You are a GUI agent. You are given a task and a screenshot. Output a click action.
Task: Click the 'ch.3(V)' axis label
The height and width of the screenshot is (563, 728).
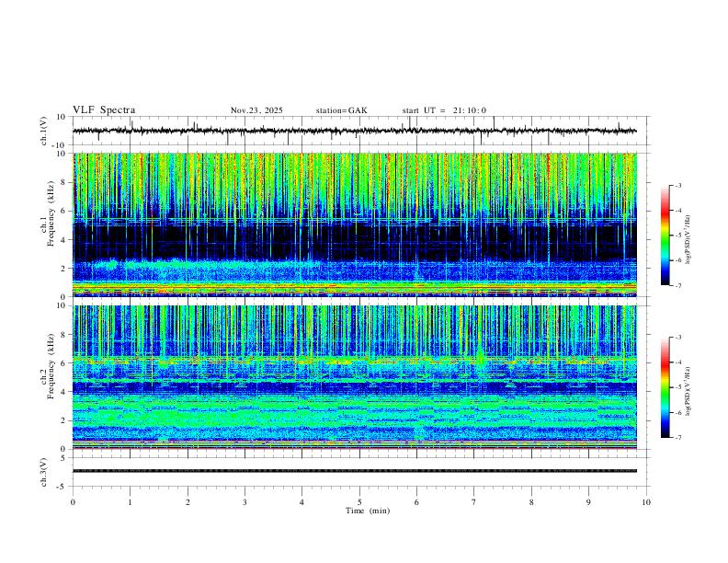[44, 473]
